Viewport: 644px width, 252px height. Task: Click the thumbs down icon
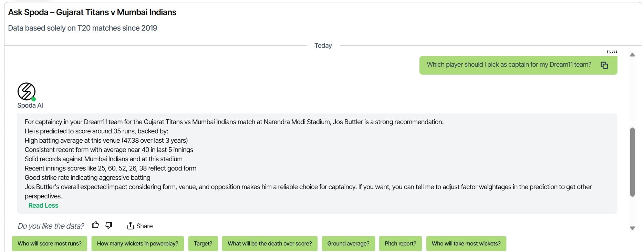pos(109,225)
